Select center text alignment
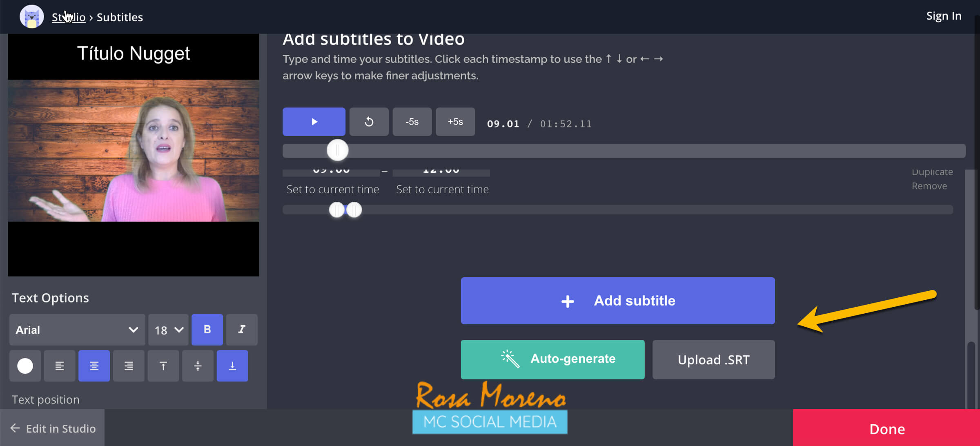This screenshot has height=446, width=980. pos(94,366)
